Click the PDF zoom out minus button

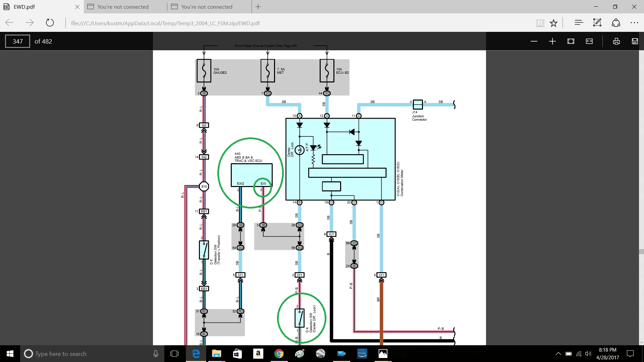pyautogui.click(x=534, y=41)
